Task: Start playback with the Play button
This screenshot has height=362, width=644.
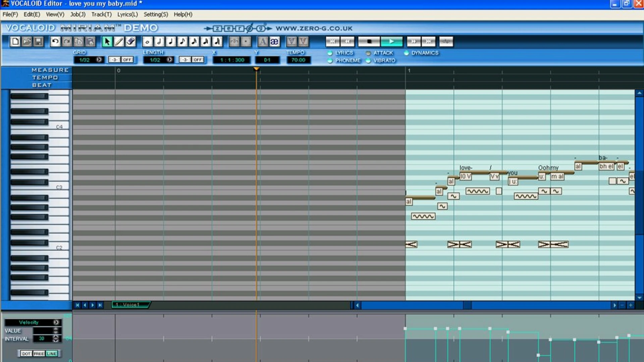Action: point(391,42)
